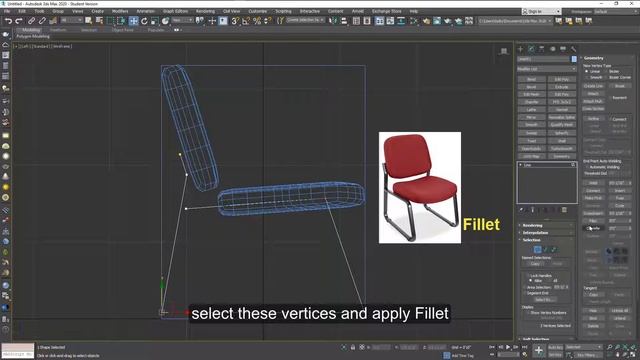
Task: Choose Spline sub-object level icon
Action: [x=554, y=249]
